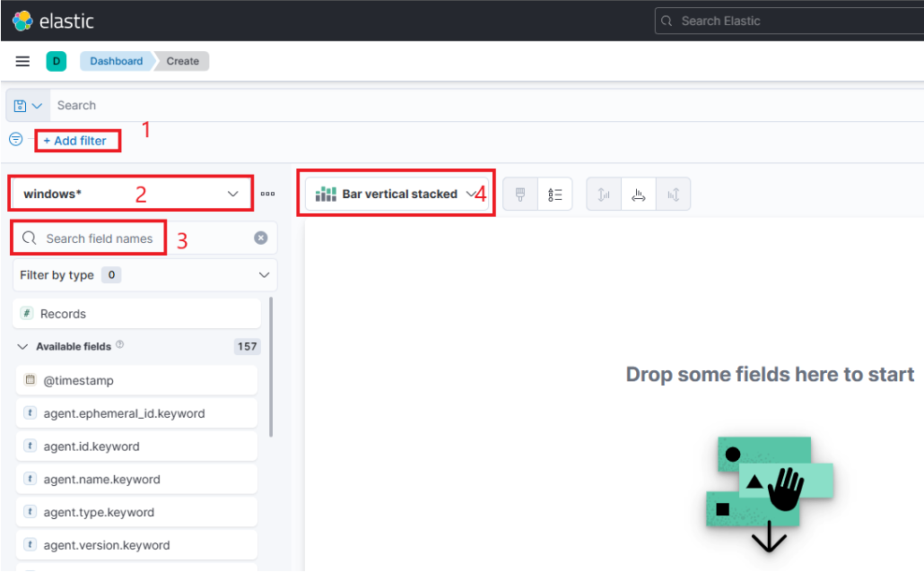924x572 pixels.
Task: Open the windows* data view selector
Action: pyautogui.click(x=129, y=193)
